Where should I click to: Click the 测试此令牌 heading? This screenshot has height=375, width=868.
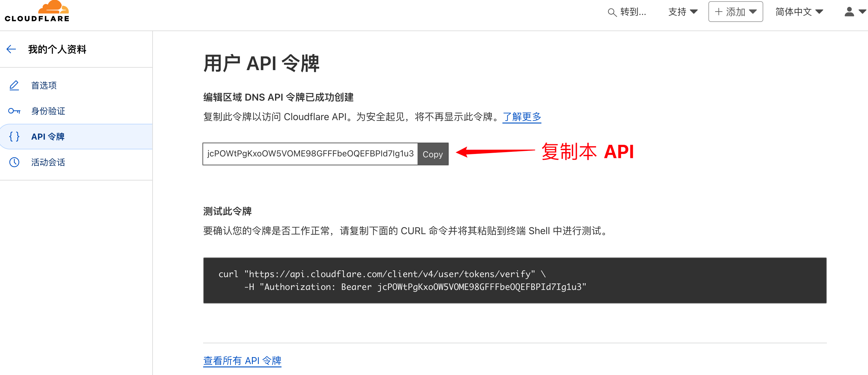[228, 211]
